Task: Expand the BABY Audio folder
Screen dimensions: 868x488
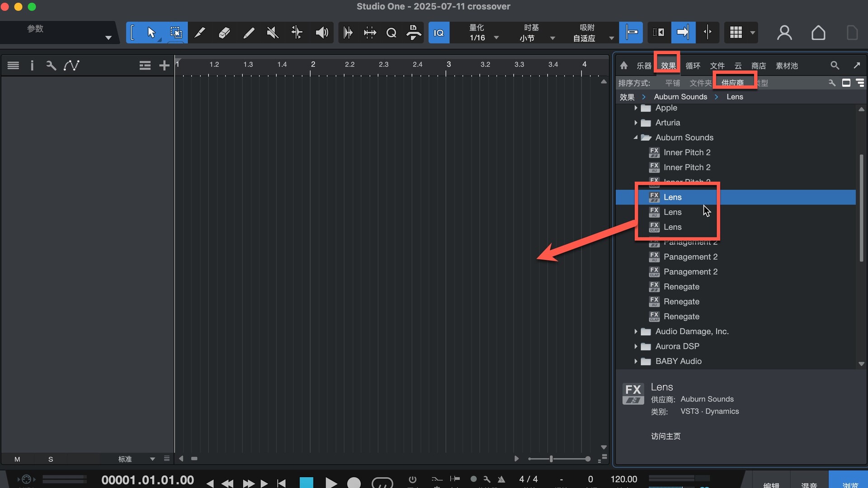Action: pos(636,361)
